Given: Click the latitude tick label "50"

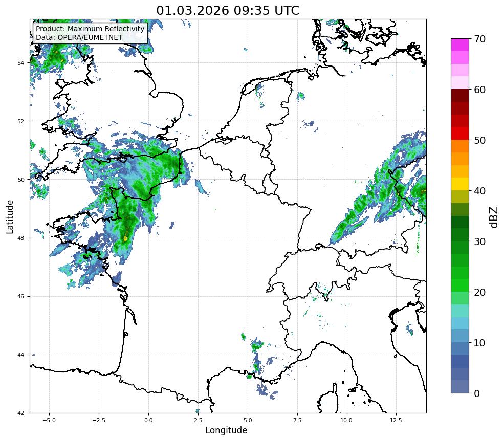Looking at the screenshot, I should (x=20, y=180).
